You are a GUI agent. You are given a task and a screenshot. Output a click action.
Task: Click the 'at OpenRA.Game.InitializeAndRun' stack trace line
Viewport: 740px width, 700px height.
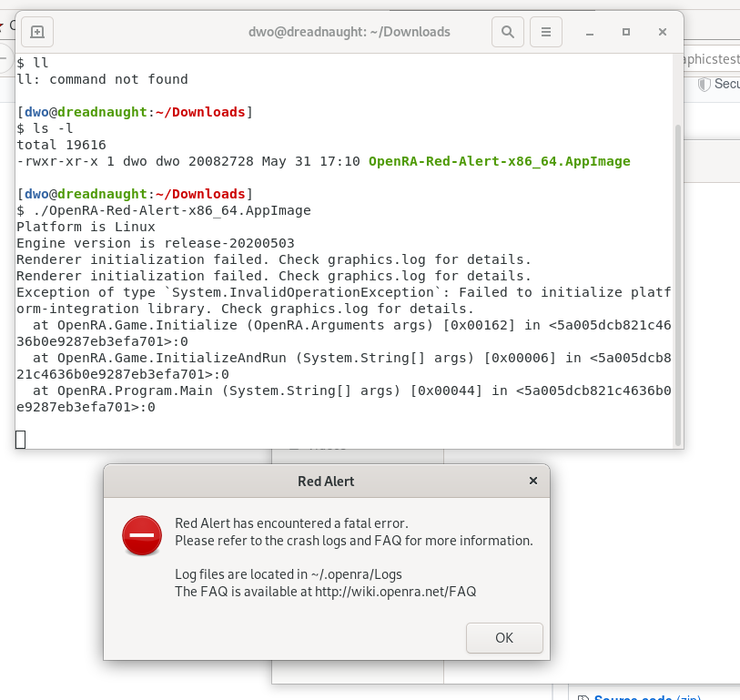point(343,366)
